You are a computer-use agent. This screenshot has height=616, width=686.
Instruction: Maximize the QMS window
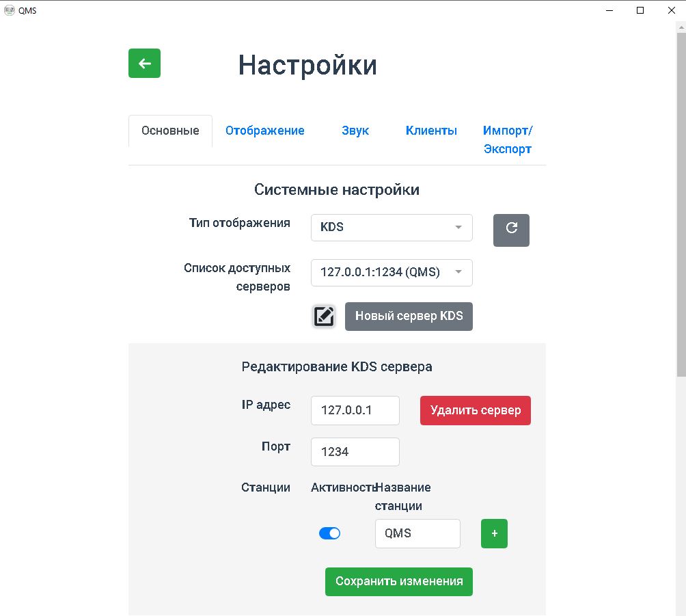click(640, 10)
